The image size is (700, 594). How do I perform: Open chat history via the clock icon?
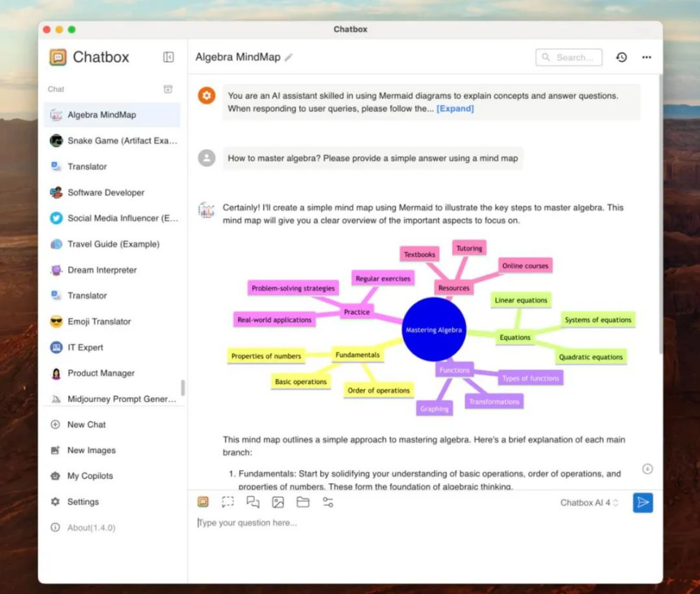tap(621, 58)
